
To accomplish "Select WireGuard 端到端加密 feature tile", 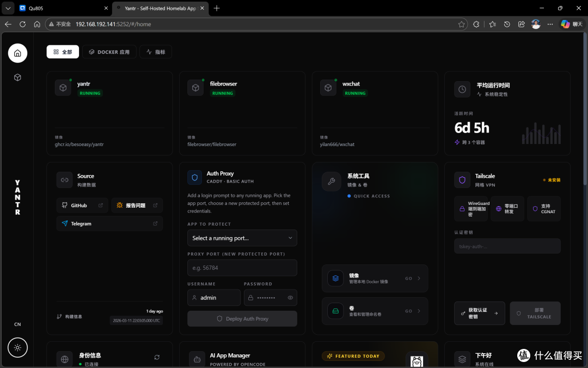I will point(471,209).
